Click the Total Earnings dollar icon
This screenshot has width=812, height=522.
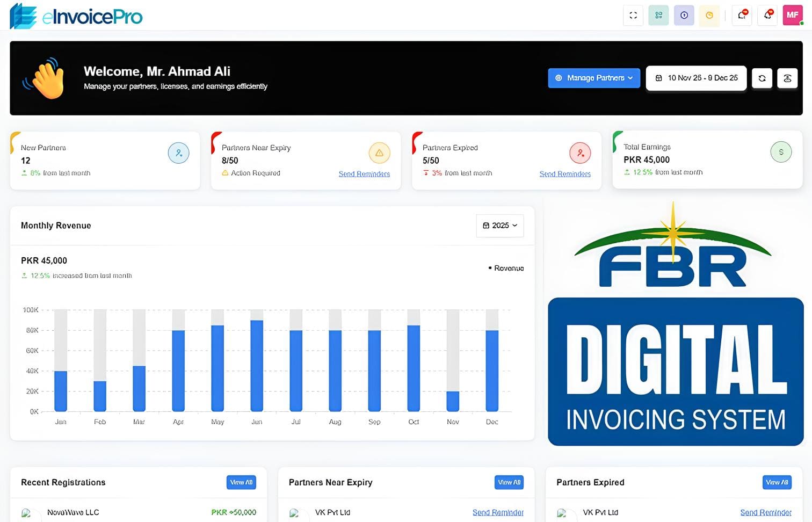pyautogui.click(x=781, y=152)
